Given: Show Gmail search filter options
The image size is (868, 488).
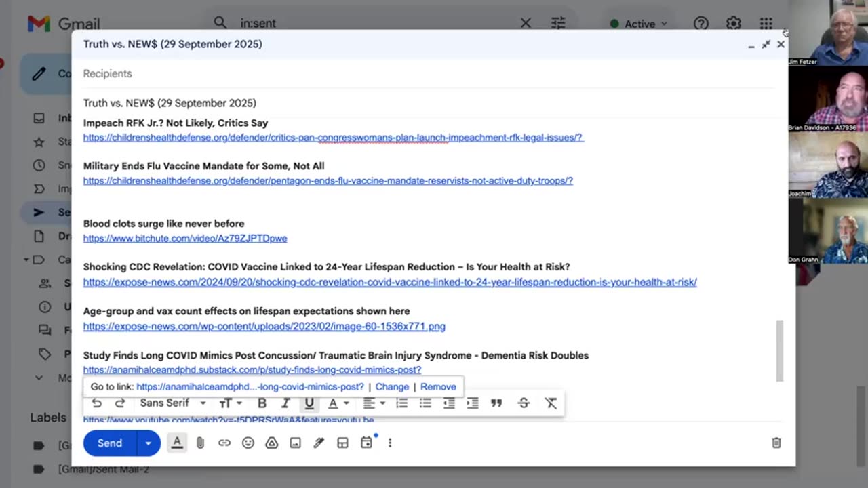Looking at the screenshot, I should coord(558,24).
